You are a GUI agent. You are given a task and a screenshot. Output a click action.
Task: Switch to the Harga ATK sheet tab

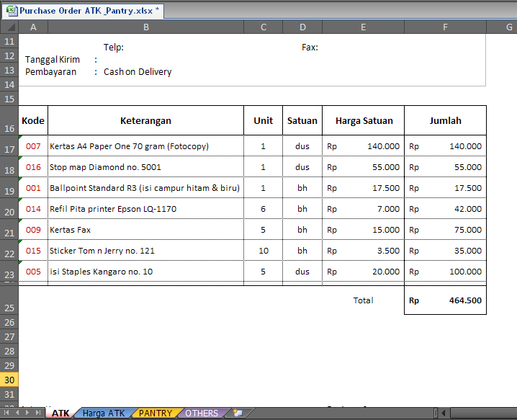coord(103,414)
